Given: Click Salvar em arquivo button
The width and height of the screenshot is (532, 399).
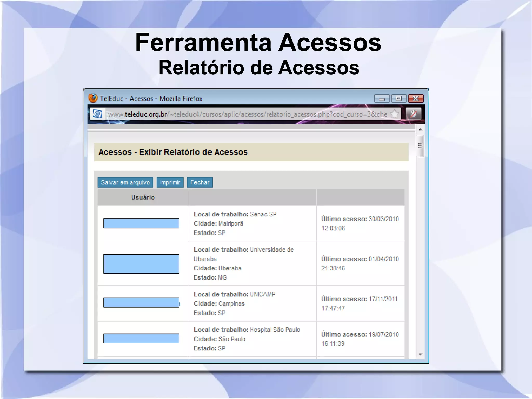Looking at the screenshot, I should (x=125, y=182).
